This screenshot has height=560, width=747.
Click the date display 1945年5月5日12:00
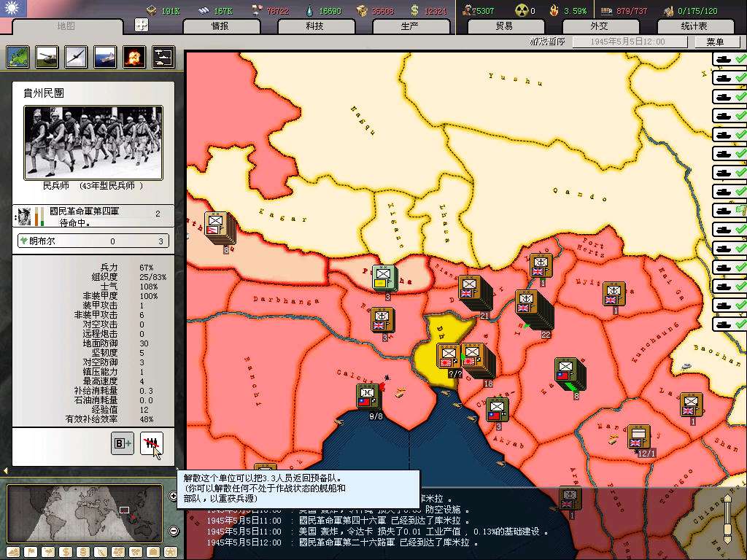click(x=629, y=42)
